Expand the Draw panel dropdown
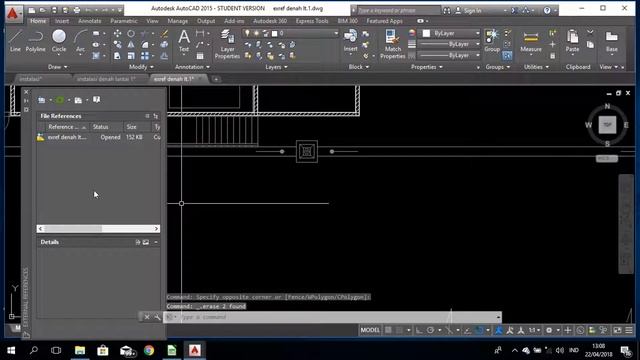This screenshot has height=360, width=640. coord(58,67)
